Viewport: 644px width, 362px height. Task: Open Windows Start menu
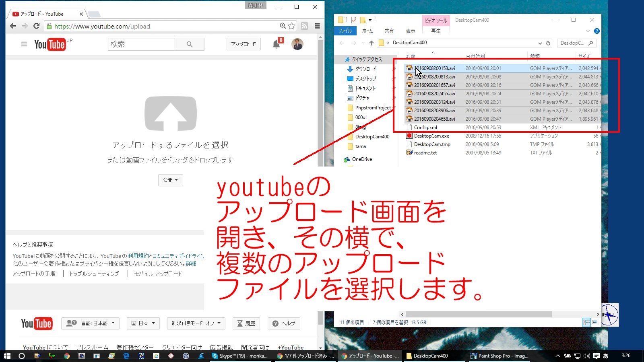[7, 356]
